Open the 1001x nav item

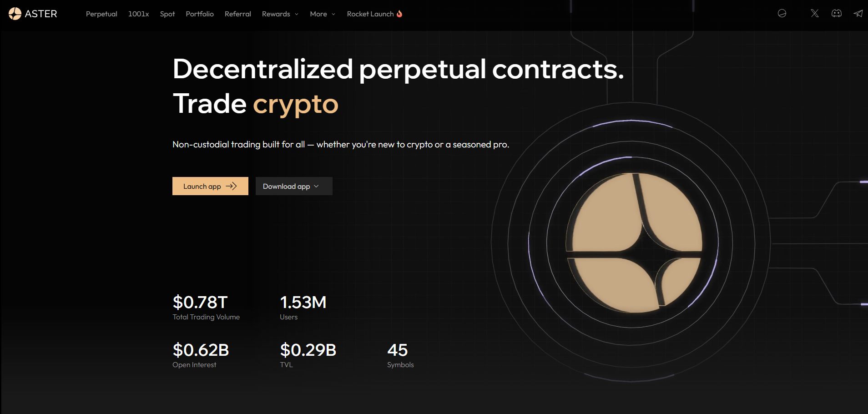point(138,14)
